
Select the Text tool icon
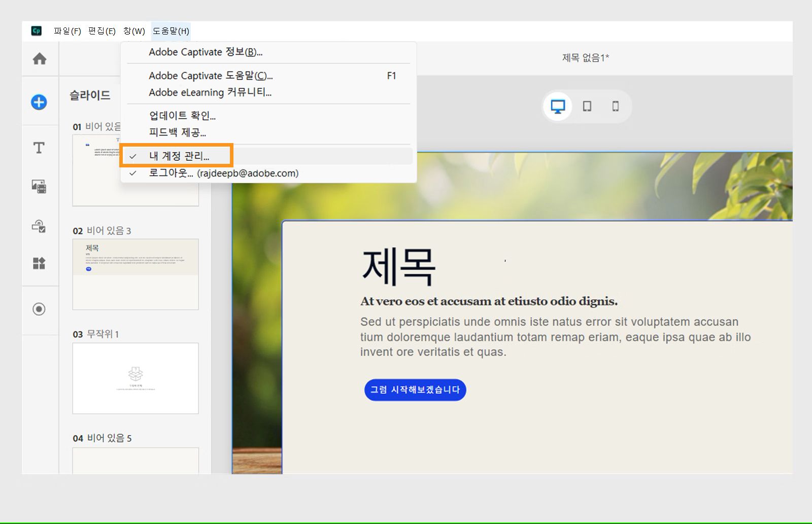point(39,148)
